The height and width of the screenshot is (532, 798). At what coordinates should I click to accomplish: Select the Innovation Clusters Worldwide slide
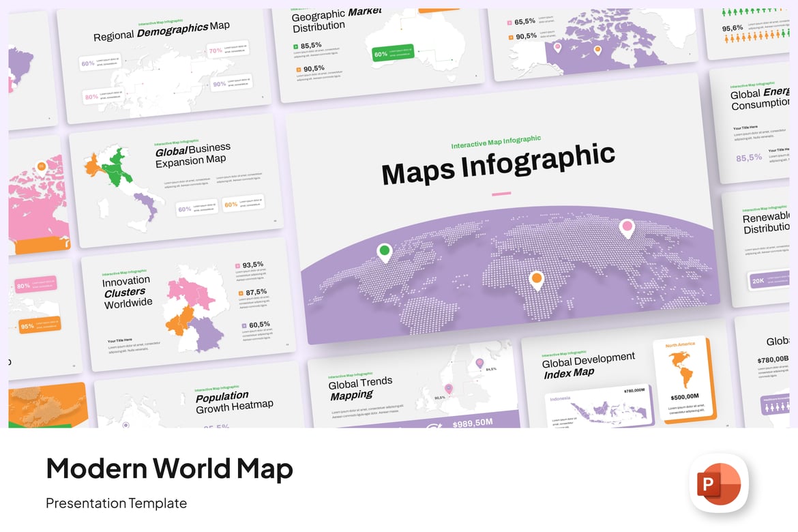click(x=188, y=304)
